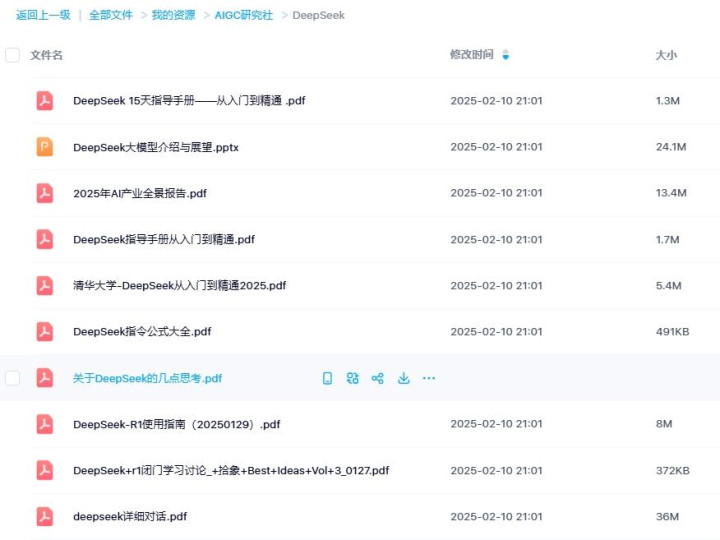Click the 5.4M size value

point(669,286)
